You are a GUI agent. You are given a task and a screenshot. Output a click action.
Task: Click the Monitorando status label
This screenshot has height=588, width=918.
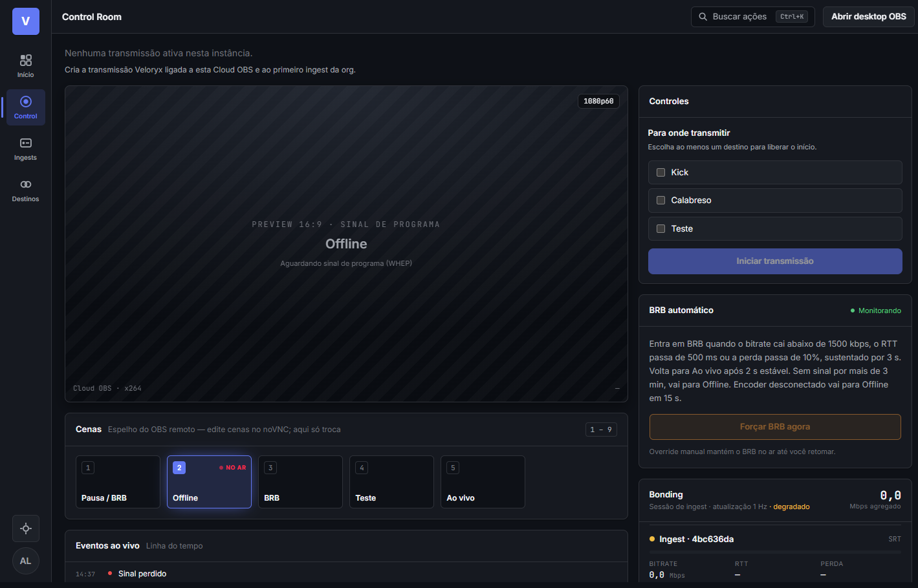coord(880,311)
